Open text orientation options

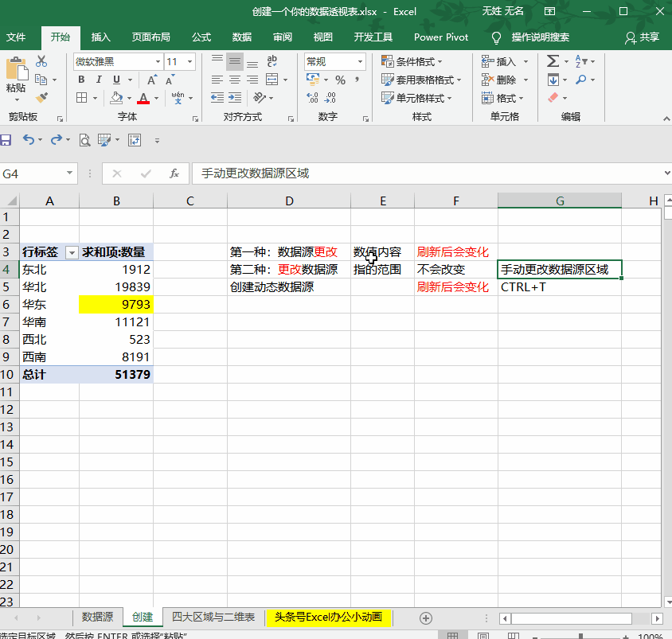pyautogui.click(x=260, y=98)
